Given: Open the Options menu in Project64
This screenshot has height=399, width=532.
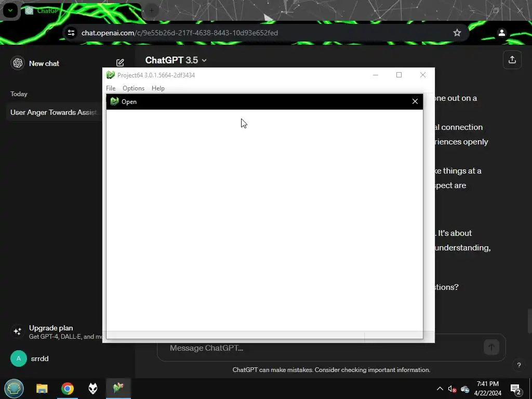Looking at the screenshot, I should click(134, 88).
